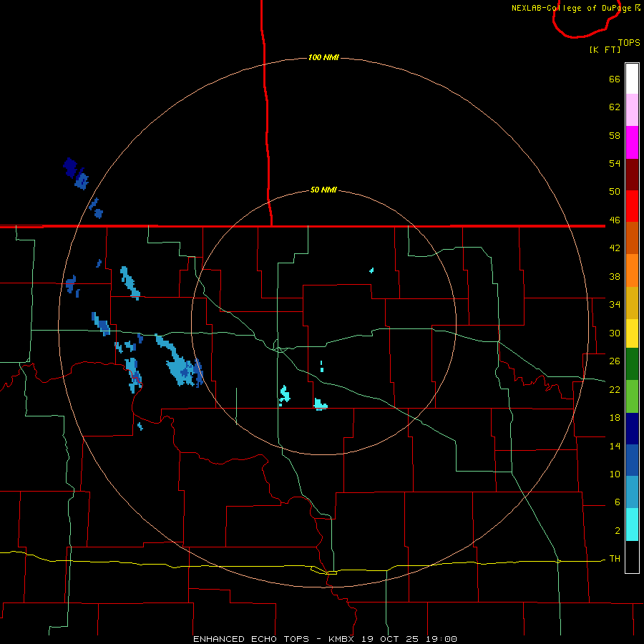Click the magenta 58 kft legend swatch
This screenshot has width=644, height=644.
tap(632, 142)
